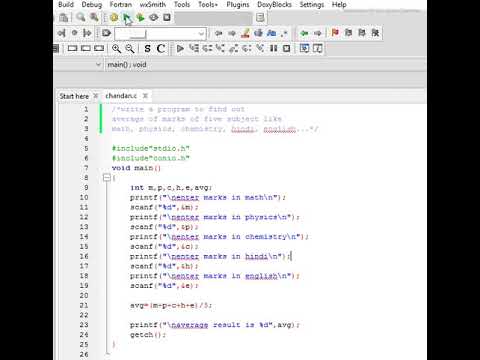The image size is (480, 360).
Task: Toggle bookmark with the red flag
Action: click(x=335, y=33)
